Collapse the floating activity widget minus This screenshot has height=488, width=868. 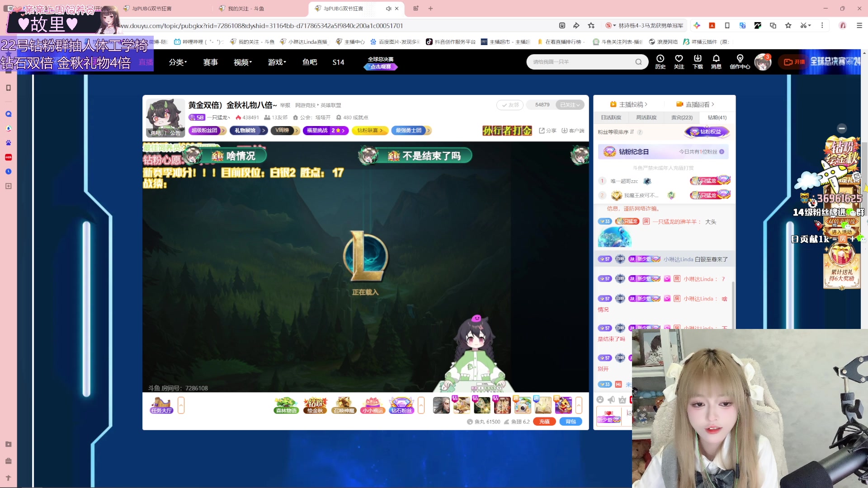click(x=842, y=128)
